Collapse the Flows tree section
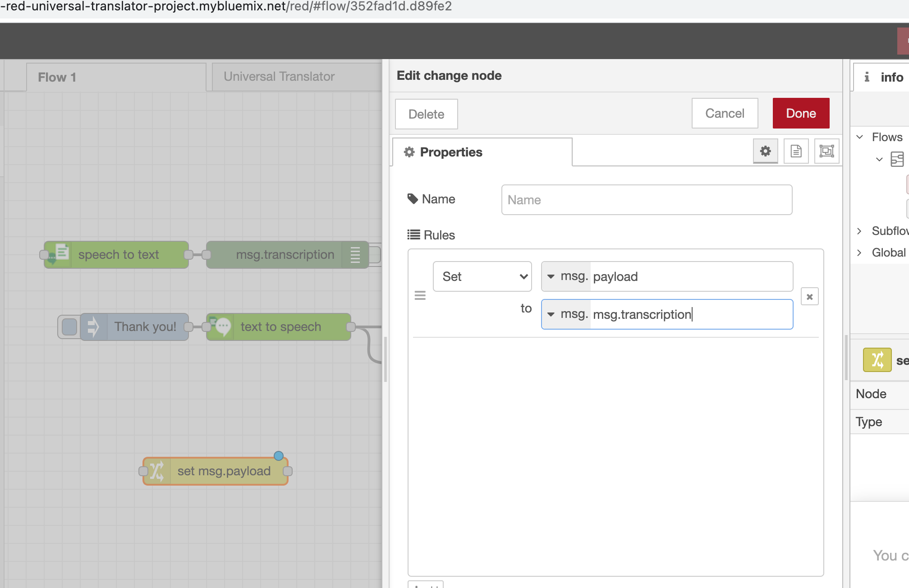Screen dimensions: 909x588 (x=860, y=137)
